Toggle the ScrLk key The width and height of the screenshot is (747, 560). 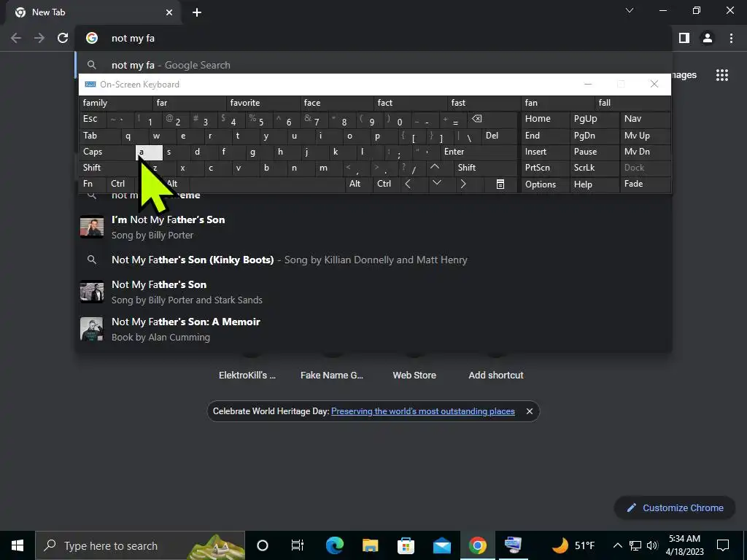click(x=594, y=168)
